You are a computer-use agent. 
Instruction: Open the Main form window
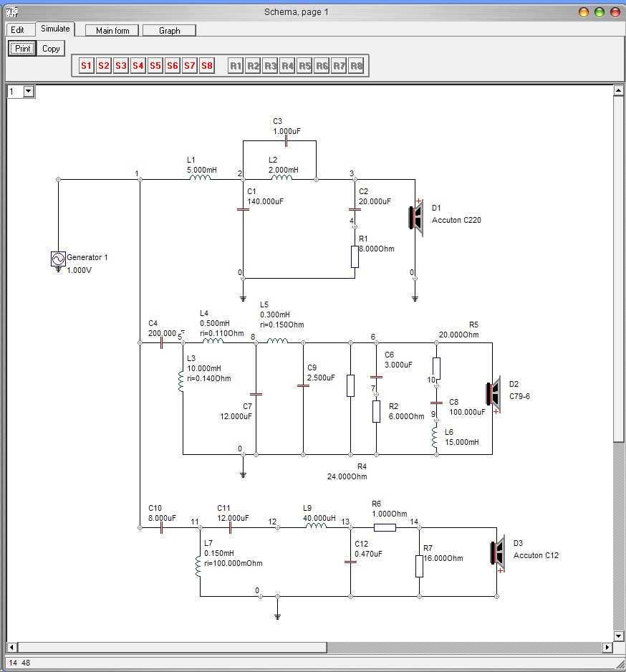[112, 30]
